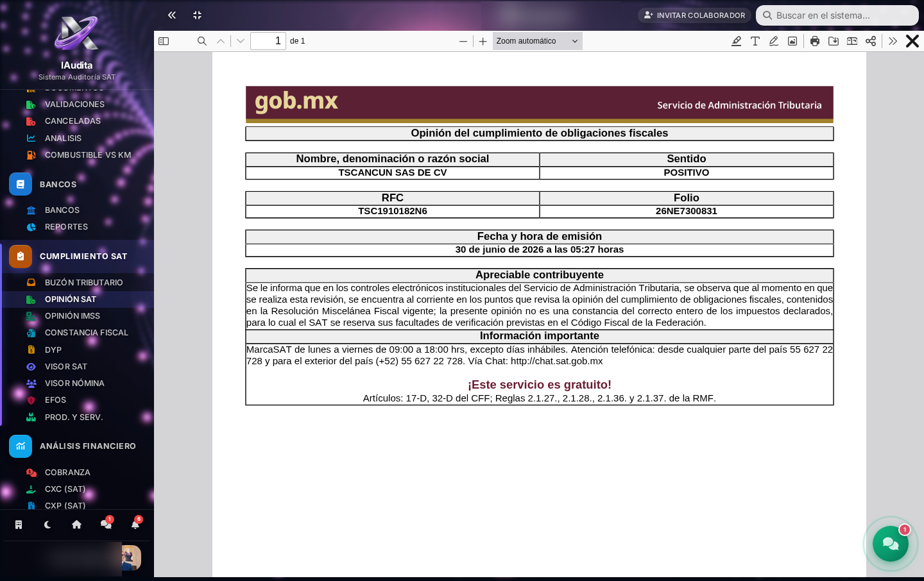Close the PDF viewer with X
Screen dimensions: 924x581
click(x=912, y=41)
